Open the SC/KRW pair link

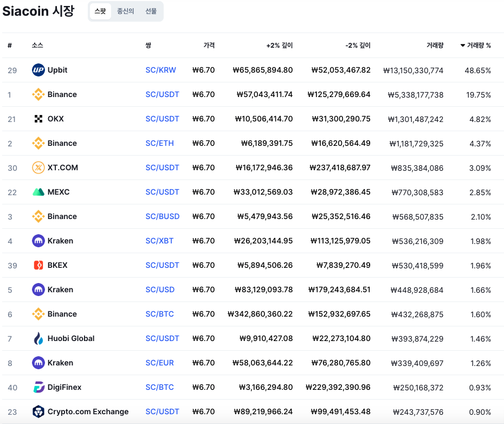pyautogui.click(x=161, y=70)
